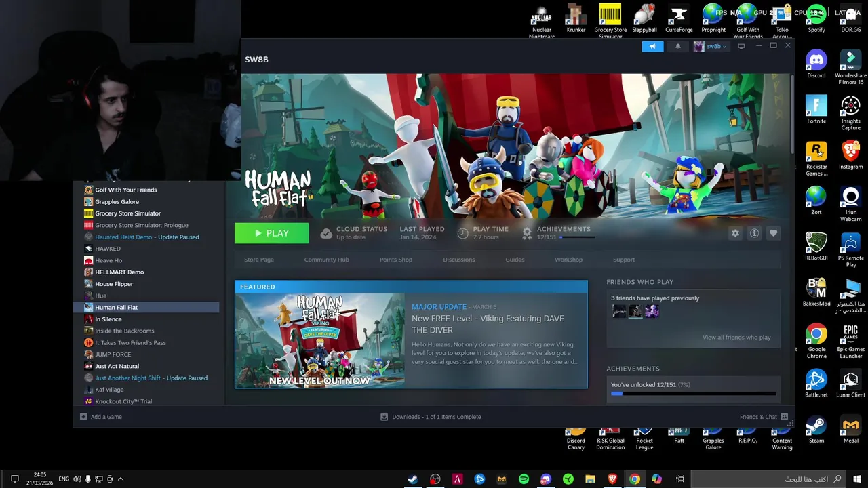The image size is (868, 488).
Task: Click the Brave browser taskbar icon
Action: coord(612,479)
